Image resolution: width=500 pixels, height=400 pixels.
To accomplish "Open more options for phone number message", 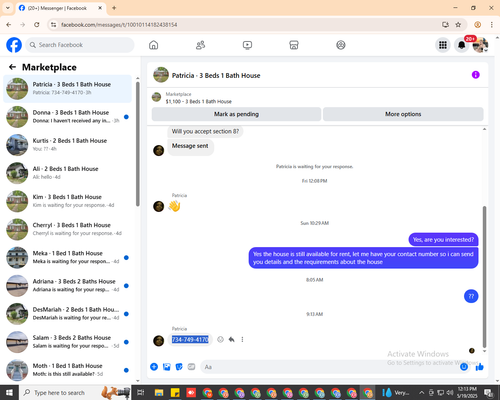I will pyautogui.click(x=242, y=339).
